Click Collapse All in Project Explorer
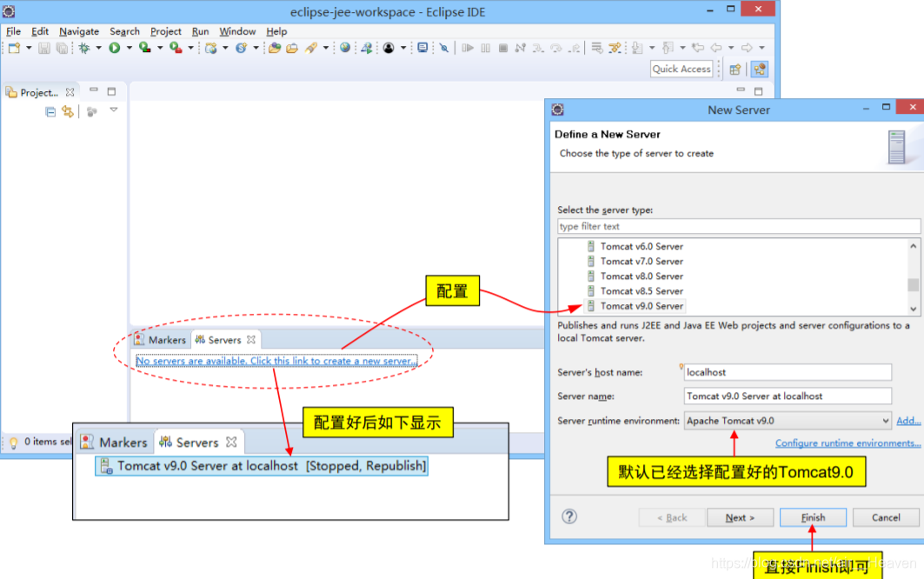The height and width of the screenshot is (579, 924). pos(50,111)
